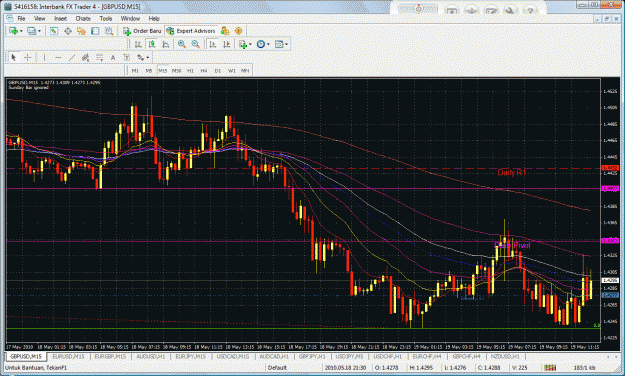Expand the Templates dropdown arrow
The width and height of the screenshot is (625, 376).
coord(287,44)
